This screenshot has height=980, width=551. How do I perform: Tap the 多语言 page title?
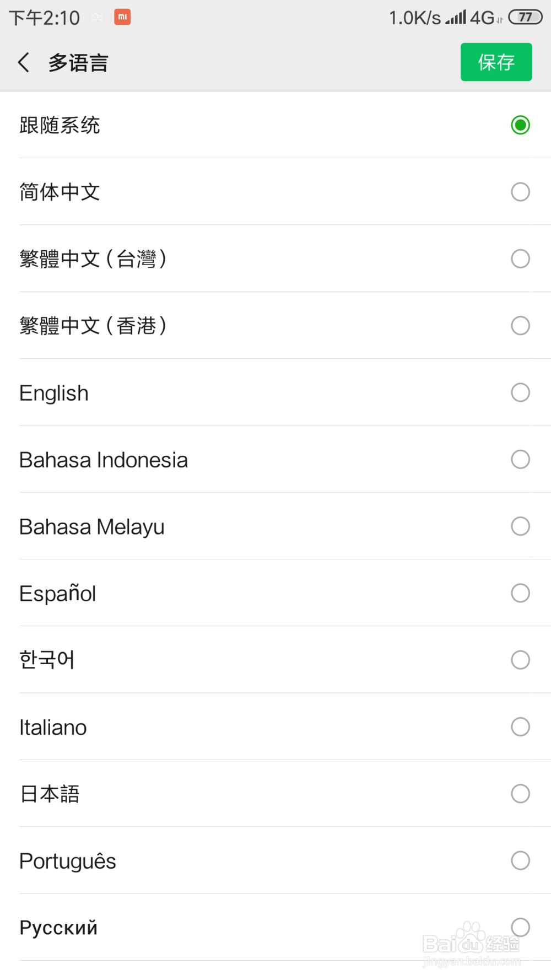78,63
